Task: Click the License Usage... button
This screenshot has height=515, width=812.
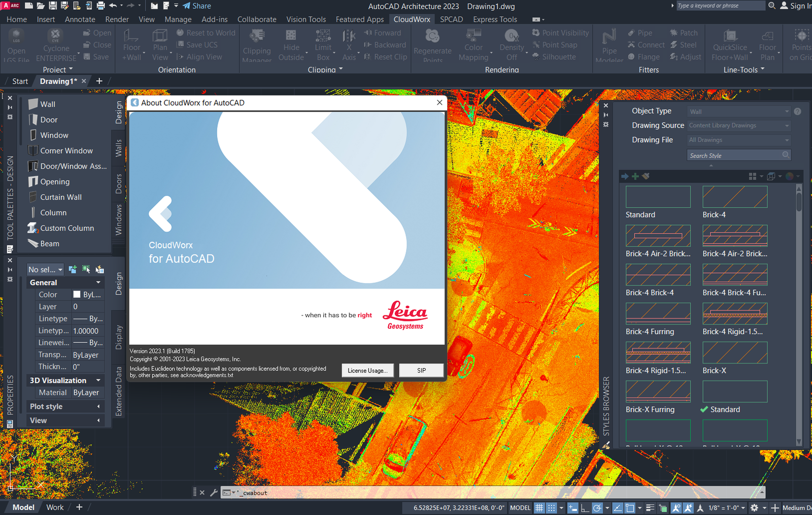Action: (x=367, y=370)
